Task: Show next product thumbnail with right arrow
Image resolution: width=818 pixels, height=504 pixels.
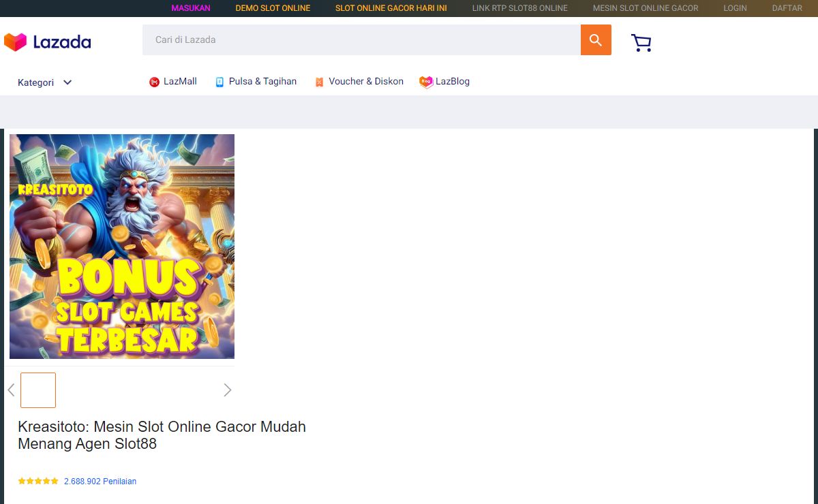Action: [x=228, y=390]
